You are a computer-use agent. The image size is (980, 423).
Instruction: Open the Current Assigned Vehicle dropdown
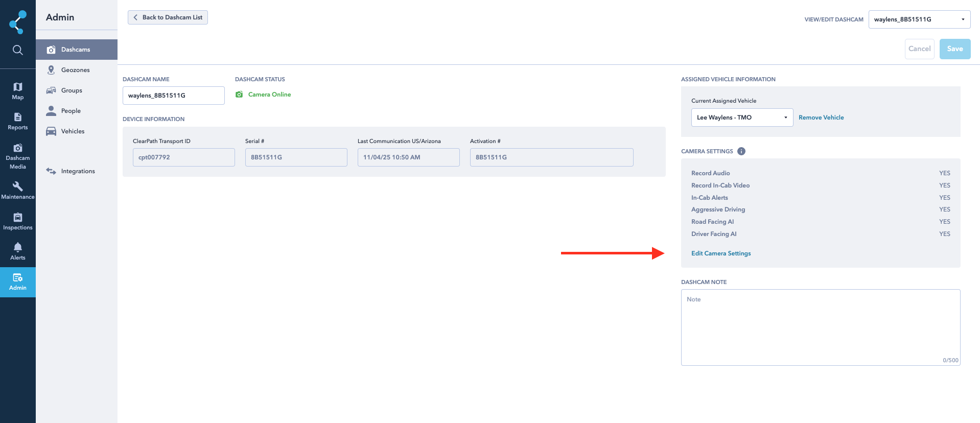click(x=742, y=118)
